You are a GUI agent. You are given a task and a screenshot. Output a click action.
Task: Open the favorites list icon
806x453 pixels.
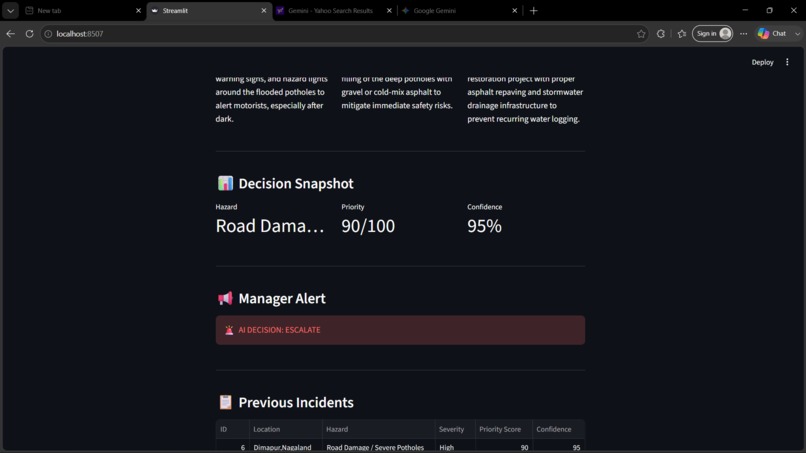(682, 33)
